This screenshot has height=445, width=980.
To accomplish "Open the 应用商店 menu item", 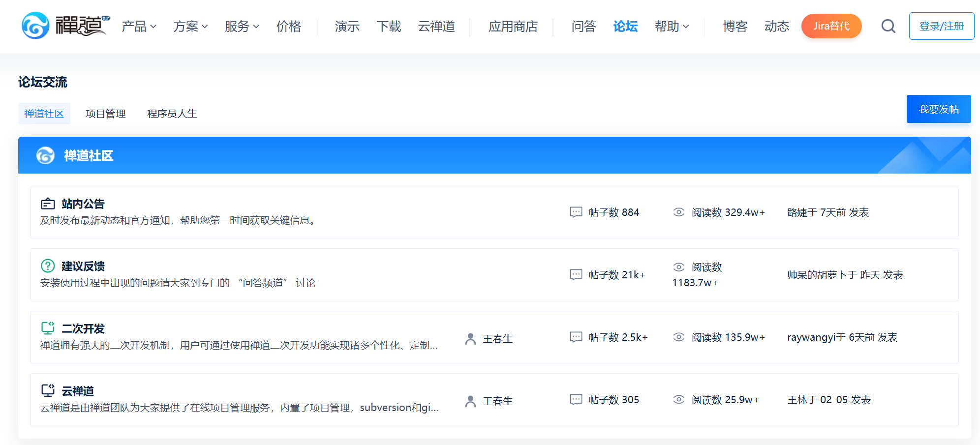I will coord(513,27).
